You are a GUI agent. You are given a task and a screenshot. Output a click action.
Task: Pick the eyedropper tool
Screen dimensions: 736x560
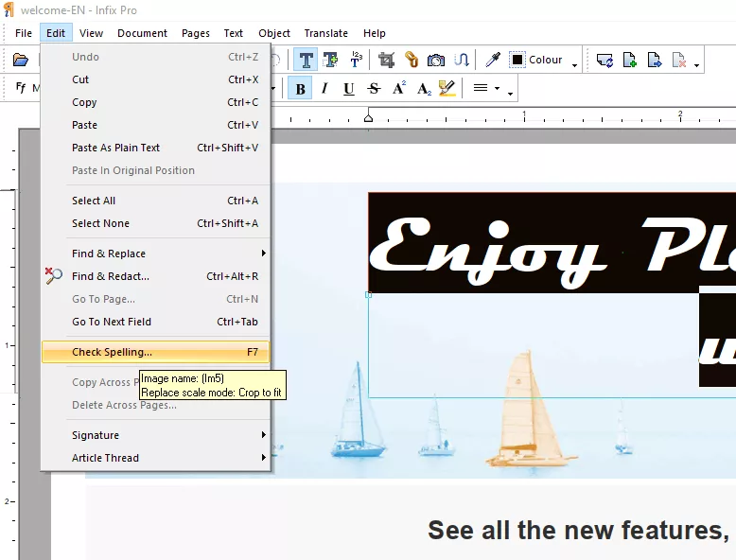tap(492, 60)
